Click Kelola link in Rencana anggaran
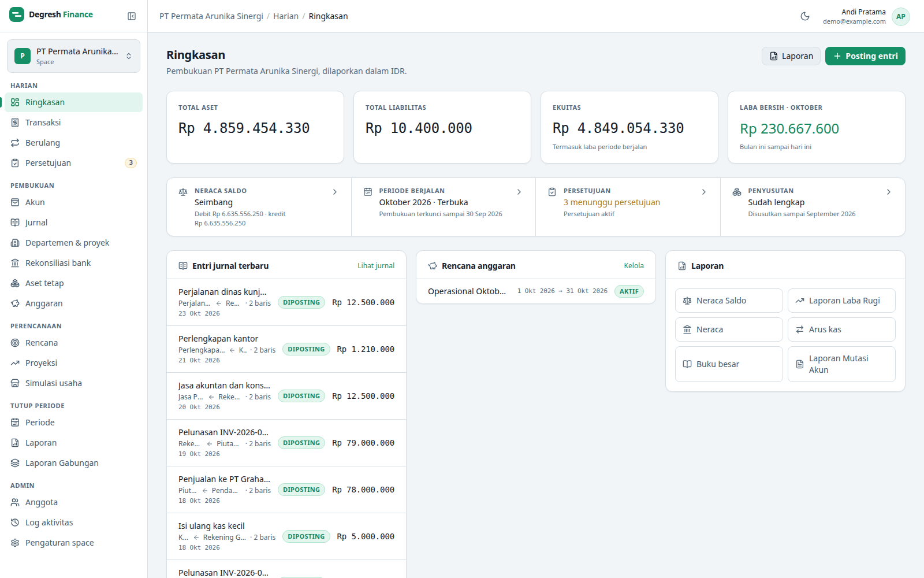924x578 pixels. pos(634,266)
